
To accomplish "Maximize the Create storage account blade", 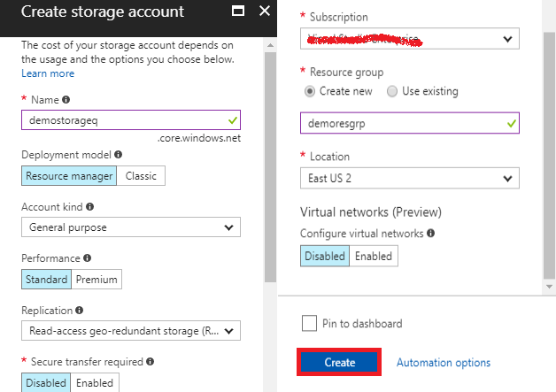I will point(237,12).
